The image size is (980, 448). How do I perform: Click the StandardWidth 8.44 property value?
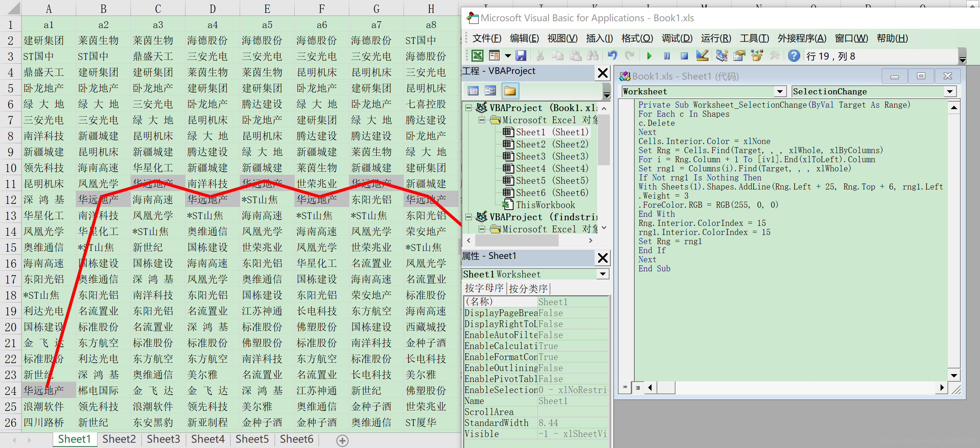(x=573, y=423)
